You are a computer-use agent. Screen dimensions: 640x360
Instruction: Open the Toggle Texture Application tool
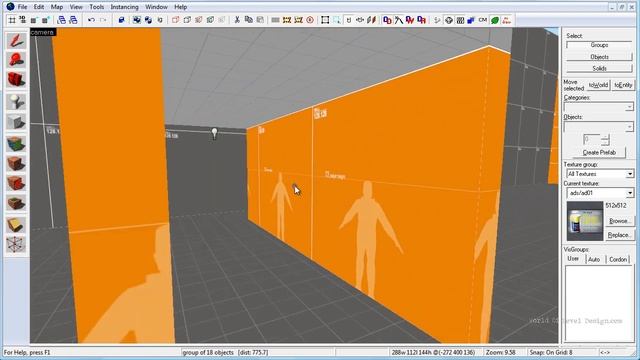[x=16, y=144]
